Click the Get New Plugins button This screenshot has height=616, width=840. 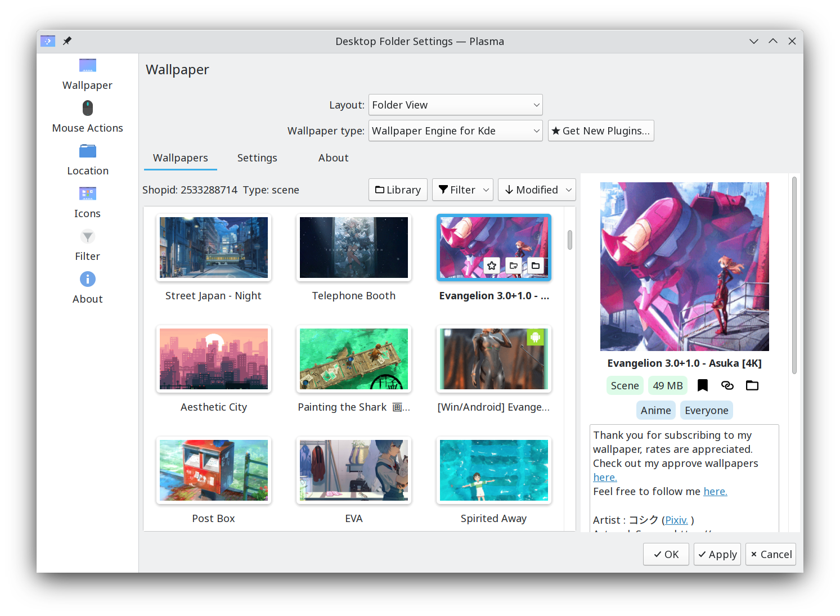pyautogui.click(x=600, y=131)
